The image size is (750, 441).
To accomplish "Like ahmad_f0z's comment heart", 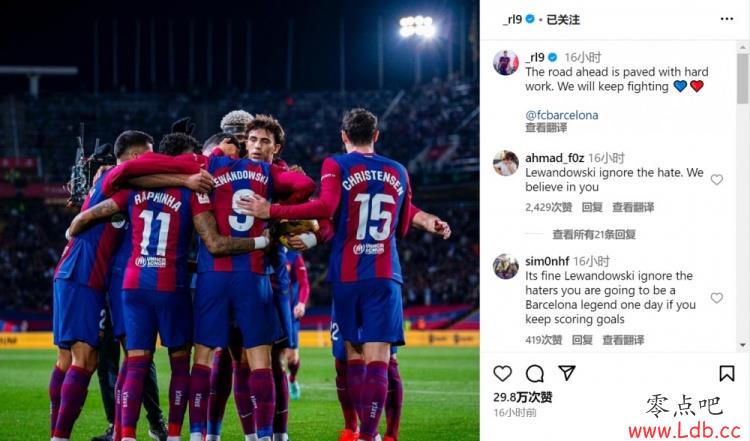I will (716, 180).
